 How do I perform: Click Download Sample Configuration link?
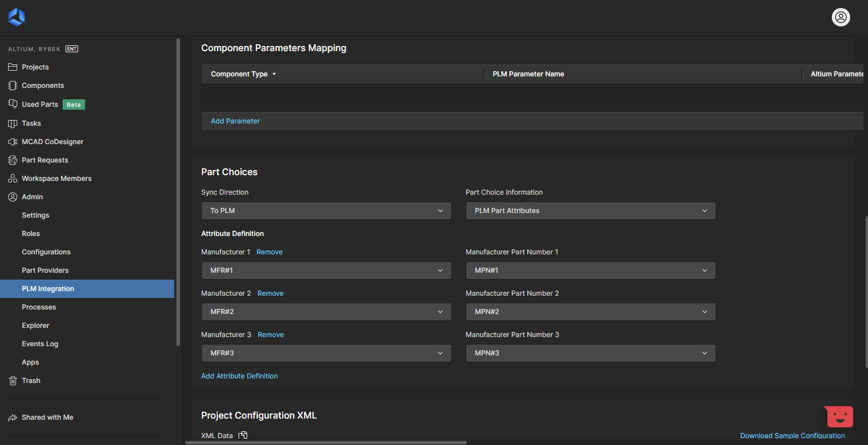pyautogui.click(x=793, y=436)
